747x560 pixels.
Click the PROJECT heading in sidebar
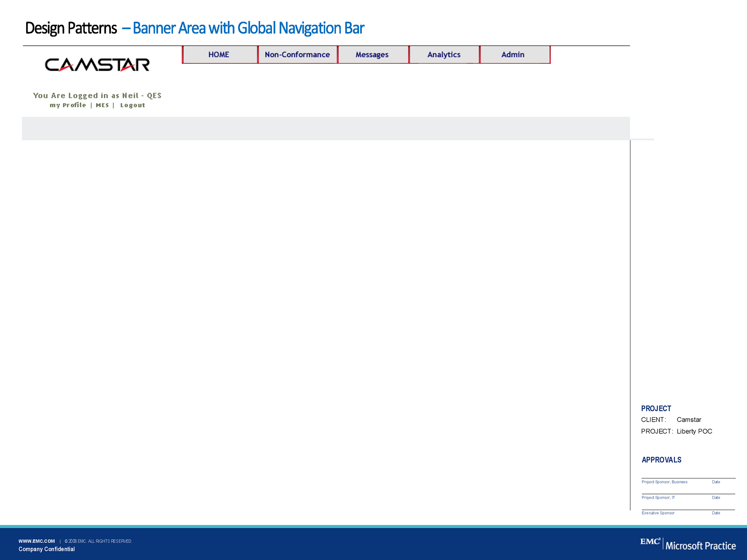[656, 409]
